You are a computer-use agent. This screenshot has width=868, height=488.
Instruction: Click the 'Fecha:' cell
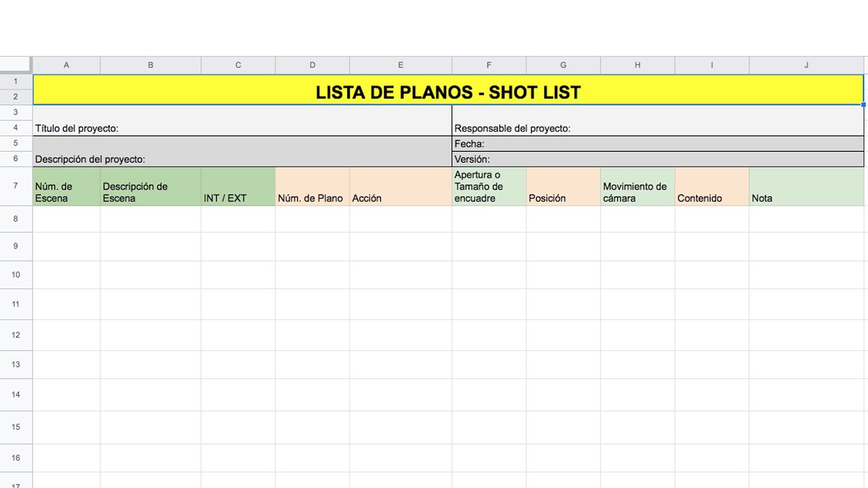tap(658, 144)
